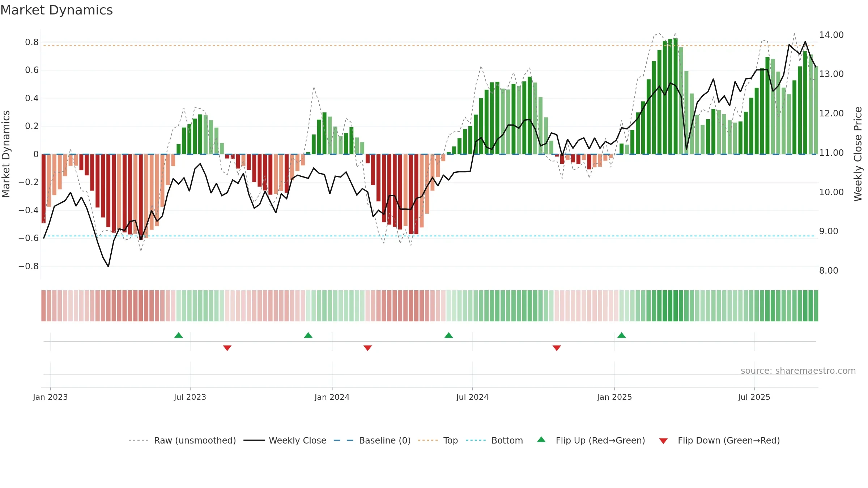Select the flip-down marker after Jan 2024
Viewport: 868px width, 488px height.
click(367, 348)
